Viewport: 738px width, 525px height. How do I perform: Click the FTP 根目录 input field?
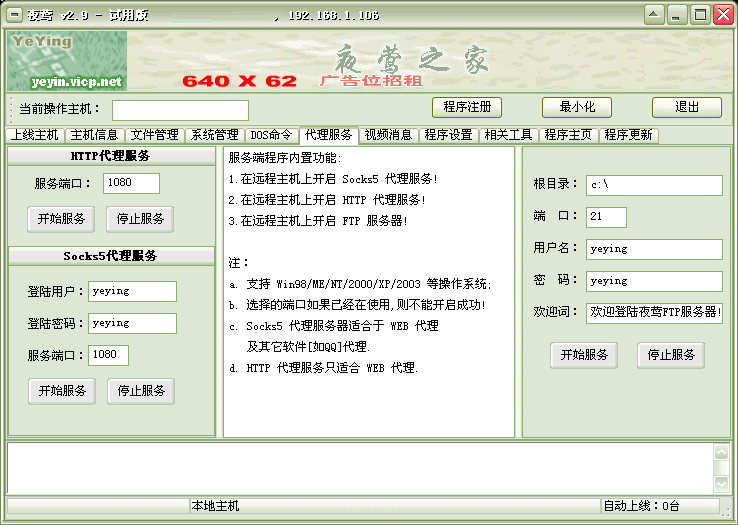(654, 185)
